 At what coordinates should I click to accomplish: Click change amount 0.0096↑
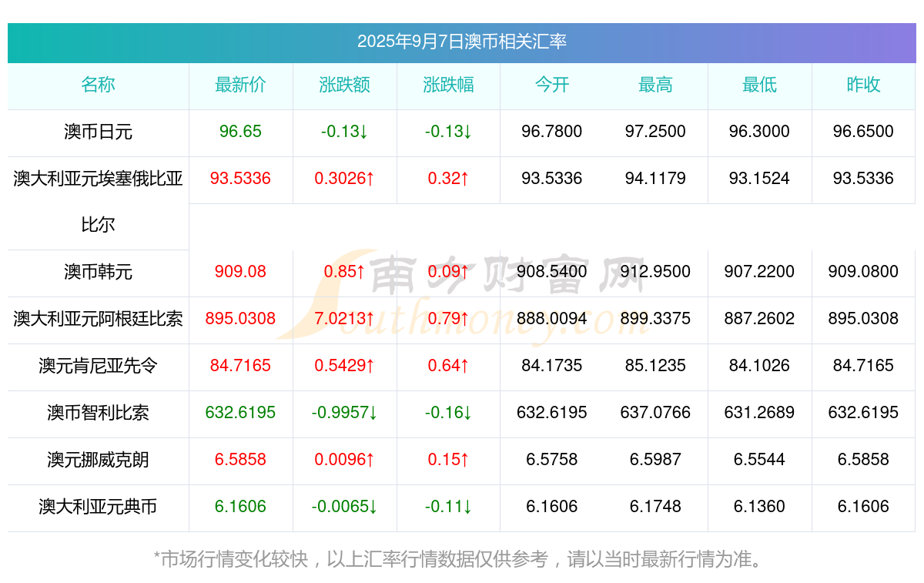(x=344, y=460)
